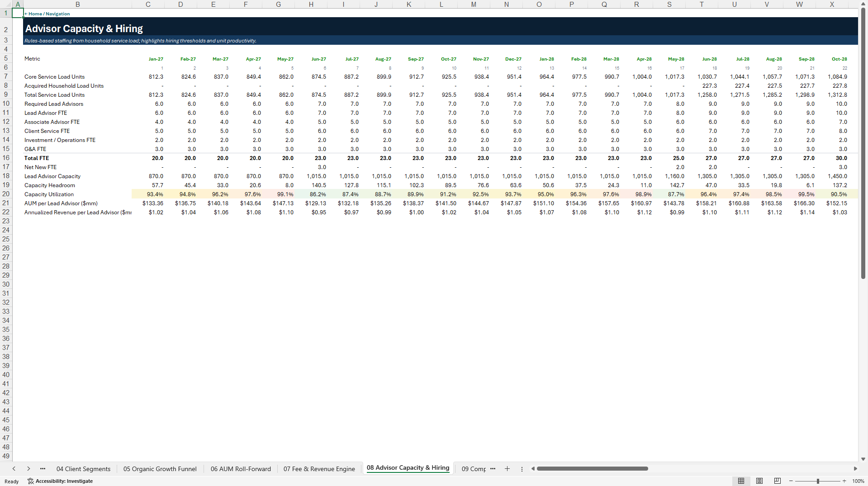Click the Advisor Capacity & Hiring title cell

[x=84, y=28]
